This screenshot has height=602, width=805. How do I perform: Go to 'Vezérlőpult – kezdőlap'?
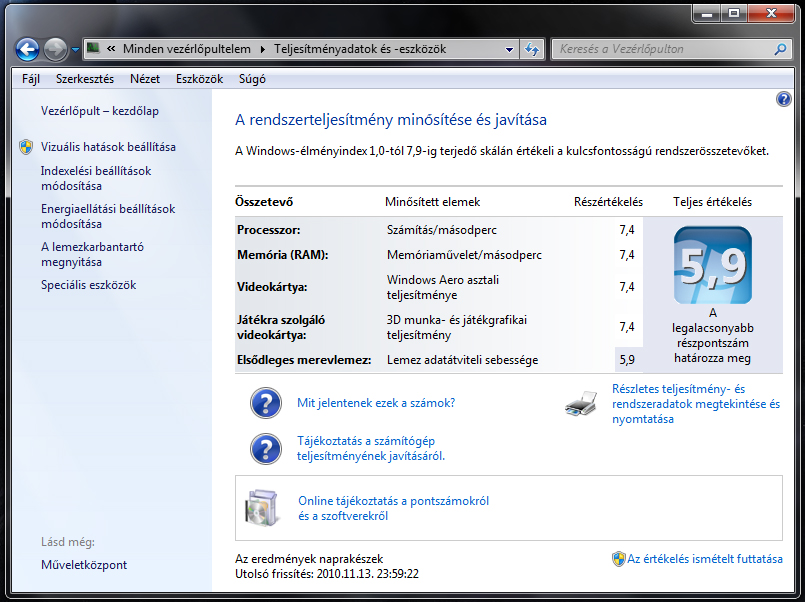click(100, 111)
